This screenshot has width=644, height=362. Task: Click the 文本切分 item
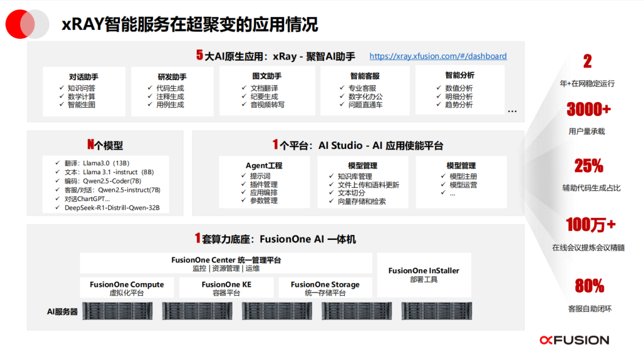[x=351, y=193]
